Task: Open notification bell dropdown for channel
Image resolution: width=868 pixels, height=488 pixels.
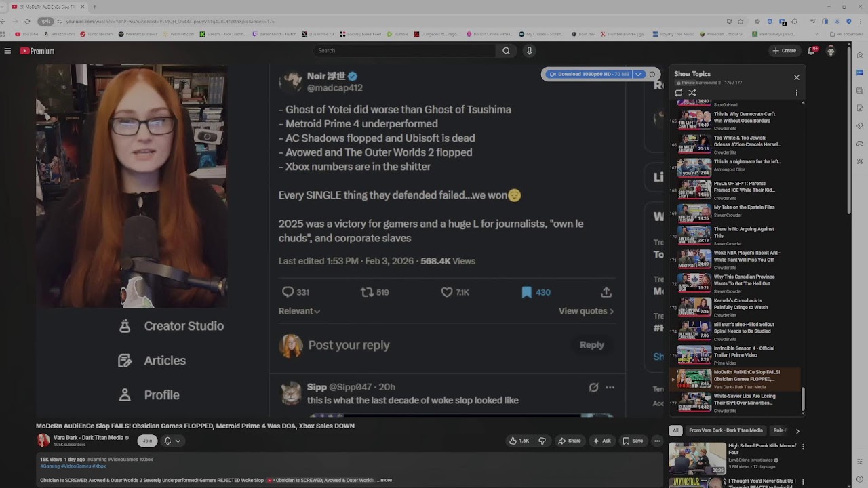Action: [172, 441]
